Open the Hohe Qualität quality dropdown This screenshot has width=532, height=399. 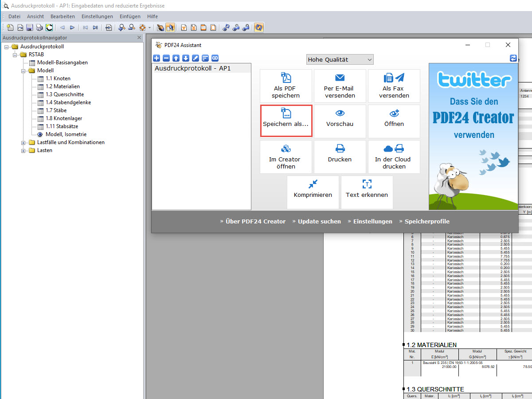tap(340, 59)
